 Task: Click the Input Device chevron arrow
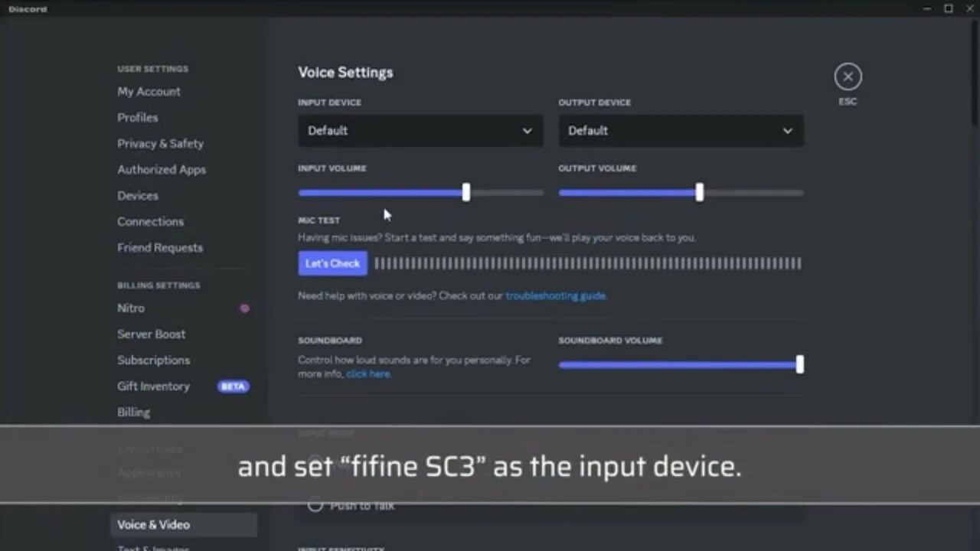(x=527, y=131)
